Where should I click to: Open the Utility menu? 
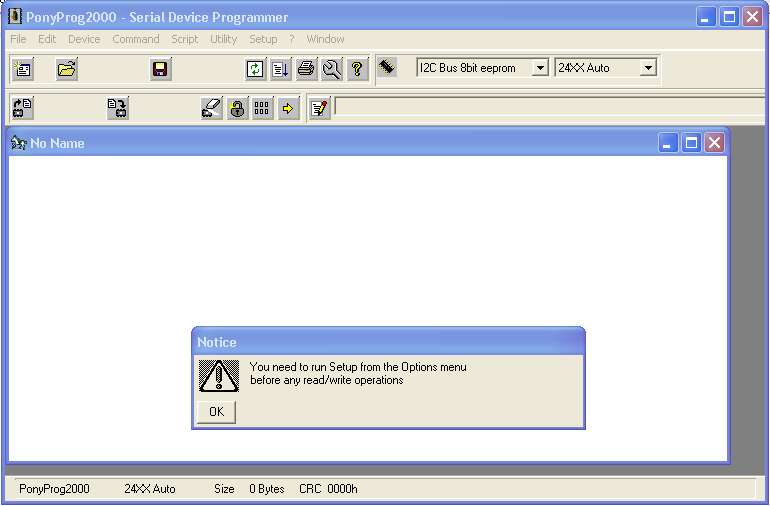click(x=223, y=39)
